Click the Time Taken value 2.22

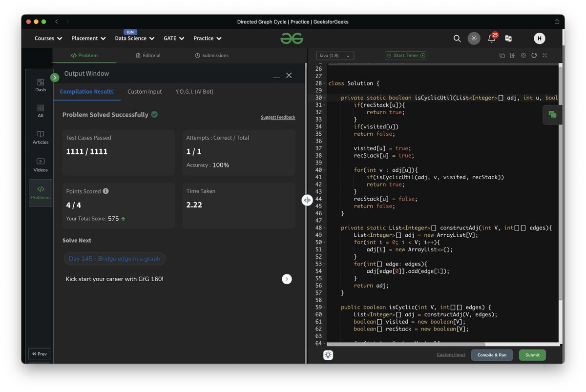(194, 205)
